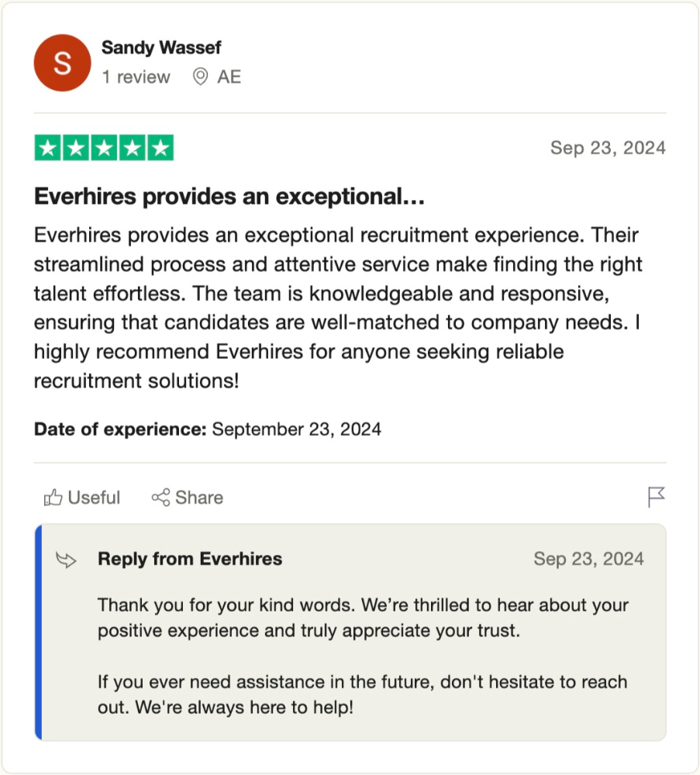The width and height of the screenshot is (700, 775).
Task: Click the "Date of experience" line
Action: pyautogui.click(x=208, y=429)
